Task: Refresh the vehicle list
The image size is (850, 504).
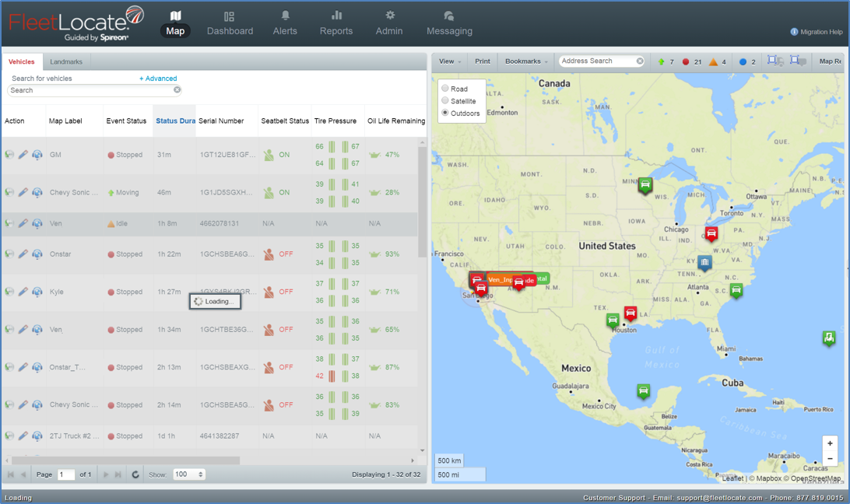Action: tap(135, 474)
